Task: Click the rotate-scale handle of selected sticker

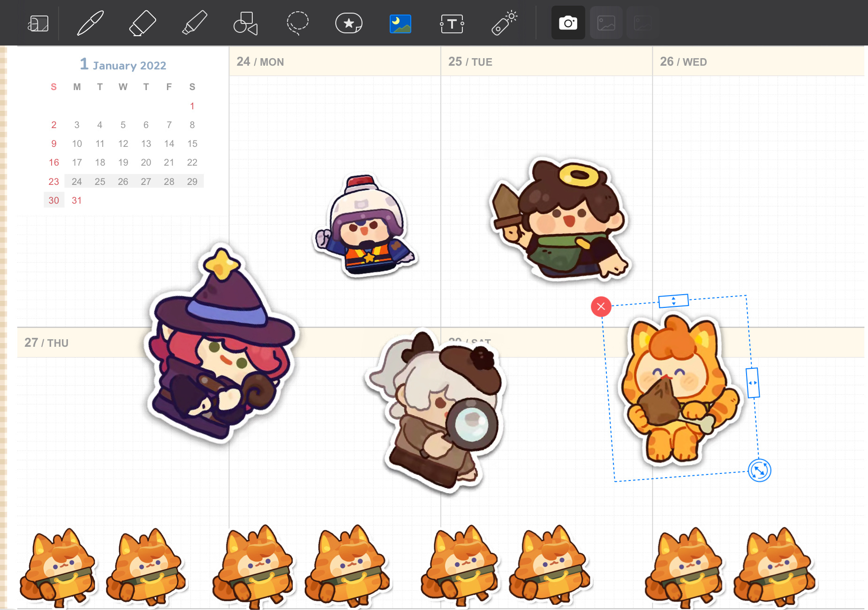Action: (x=759, y=470)
